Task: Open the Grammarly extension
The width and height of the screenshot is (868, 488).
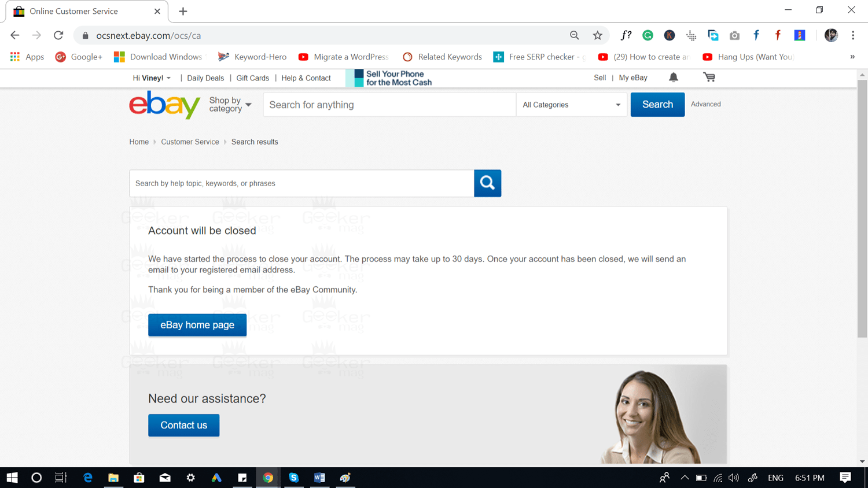Action: [x=648, y=35]
